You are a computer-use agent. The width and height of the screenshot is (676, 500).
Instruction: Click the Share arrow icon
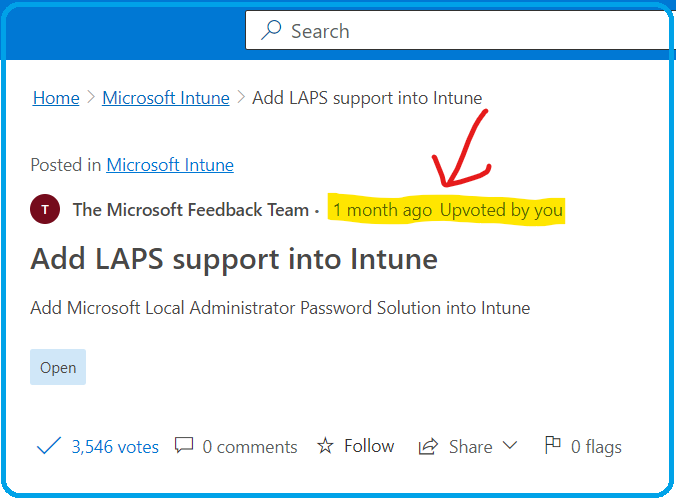[428, 446]
